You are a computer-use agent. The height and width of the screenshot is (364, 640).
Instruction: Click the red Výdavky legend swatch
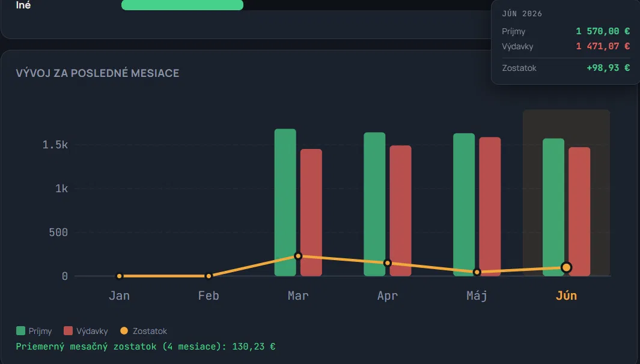pos(68,330)
